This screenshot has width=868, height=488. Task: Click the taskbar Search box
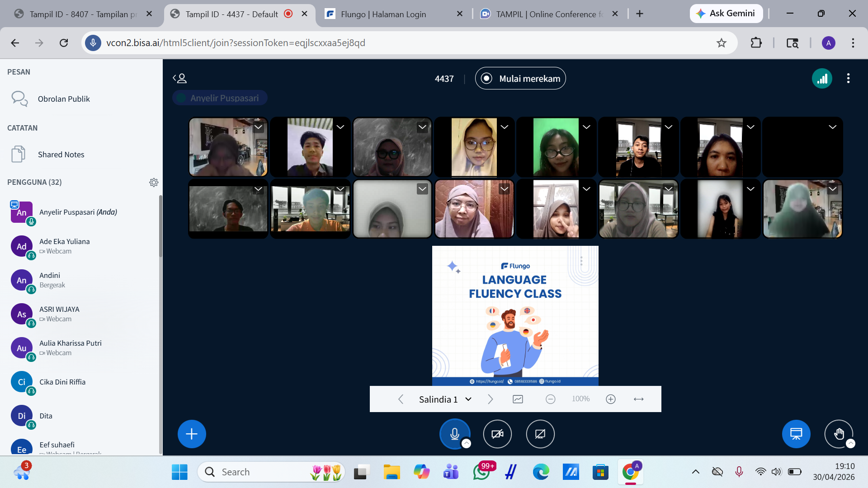click(271, 472)
